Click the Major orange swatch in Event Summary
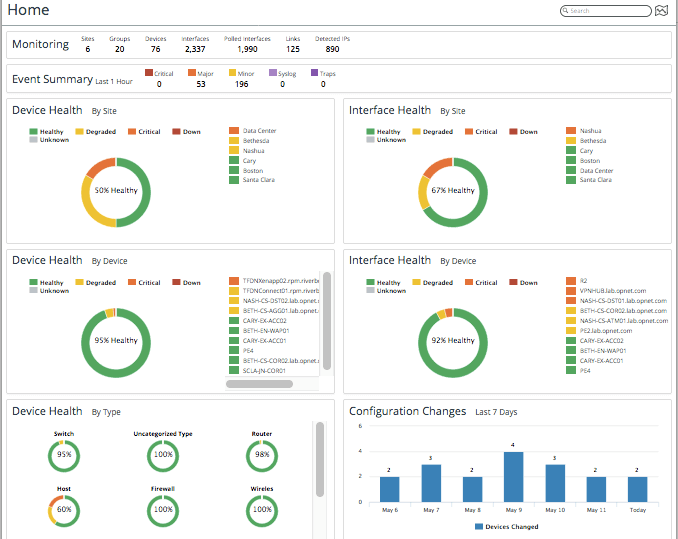The image size is (678, 539). [192, 73]
